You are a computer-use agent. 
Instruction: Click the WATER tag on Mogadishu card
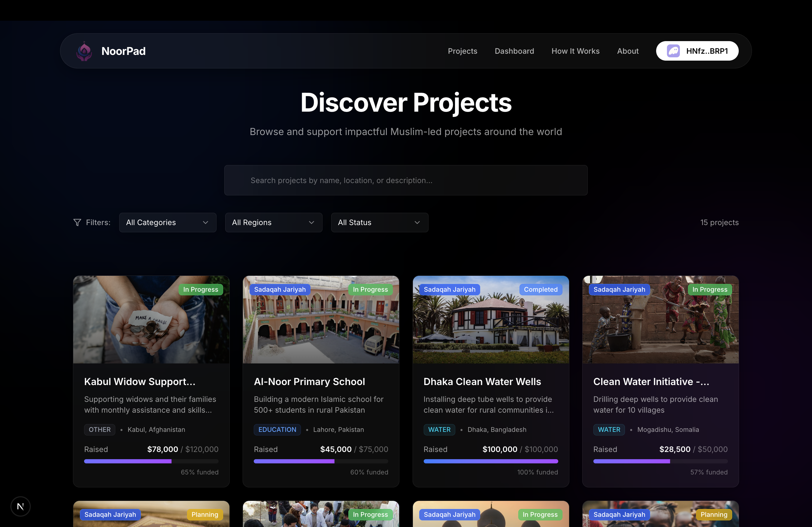tap(609, 429)
